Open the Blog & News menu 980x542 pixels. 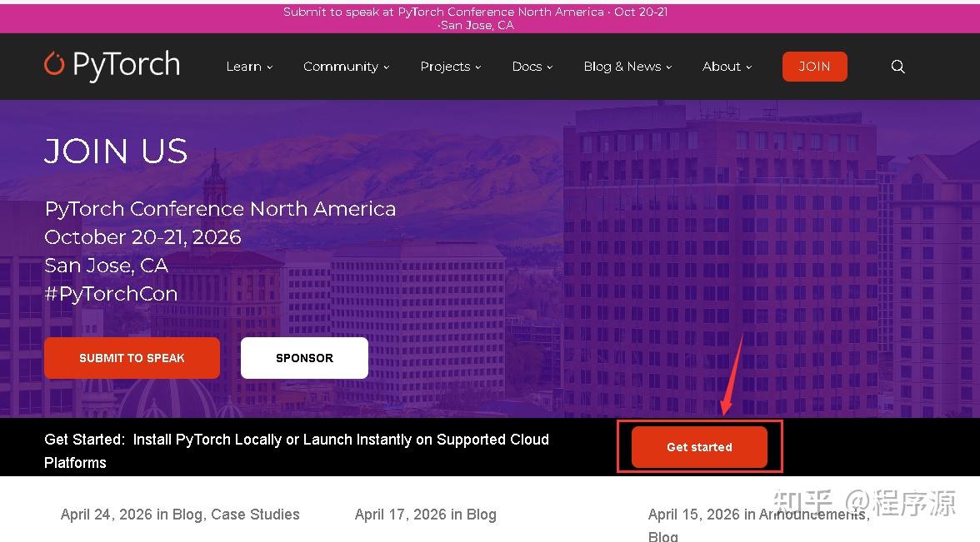[x=627, y=67]
